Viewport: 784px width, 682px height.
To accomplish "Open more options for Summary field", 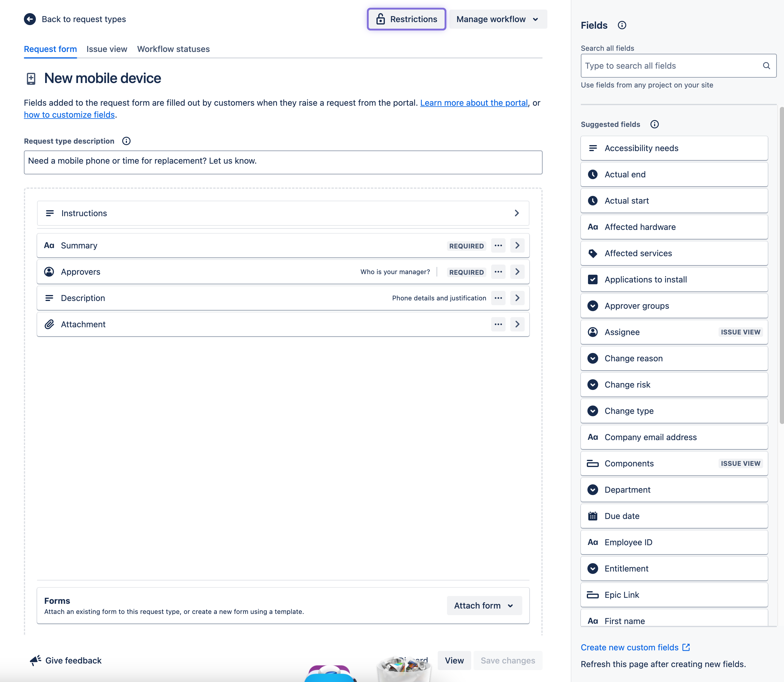I will (498, 245).
